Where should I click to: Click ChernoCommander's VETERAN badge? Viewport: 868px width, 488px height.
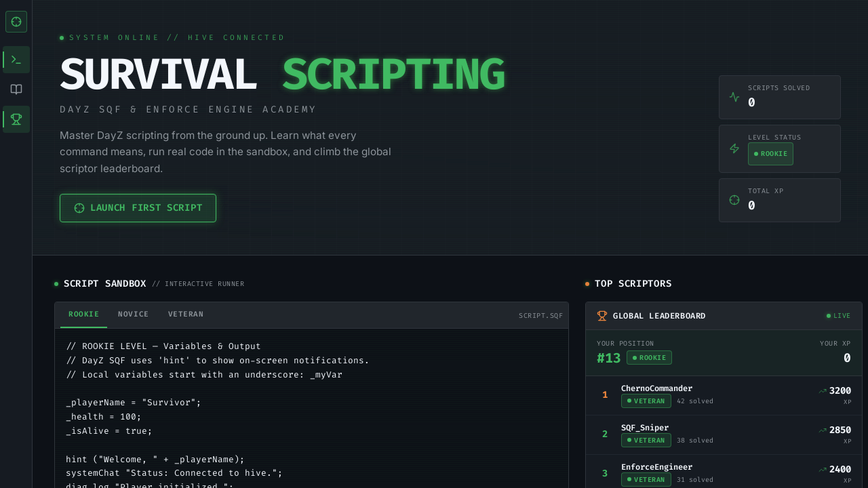[646, 401]
